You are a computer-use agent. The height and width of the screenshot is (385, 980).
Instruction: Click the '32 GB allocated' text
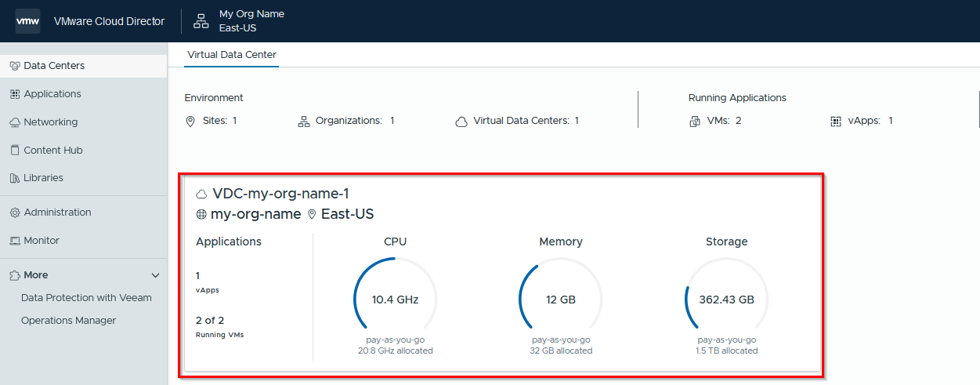coord(561,351)
